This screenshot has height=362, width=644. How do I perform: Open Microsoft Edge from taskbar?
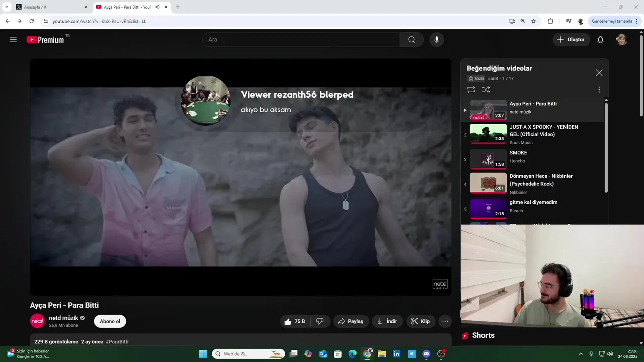click(353, 354)
